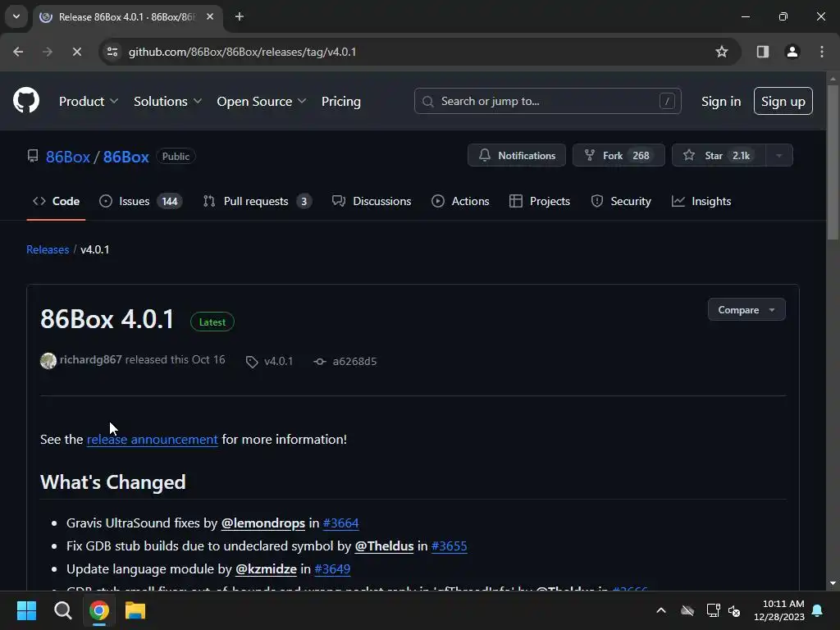Viewport: 840px width, 630px height.
Task: Click the network tray icon
Action: [x=713, y=610]
